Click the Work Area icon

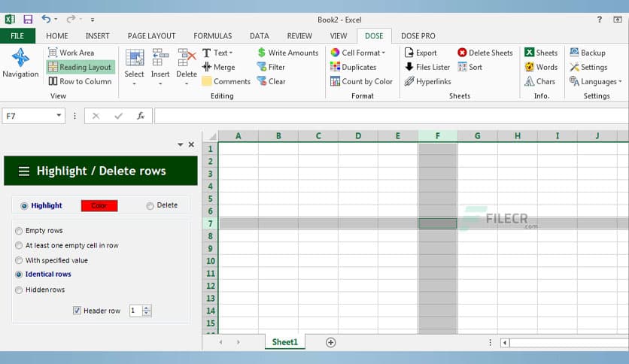click(53, 53)
